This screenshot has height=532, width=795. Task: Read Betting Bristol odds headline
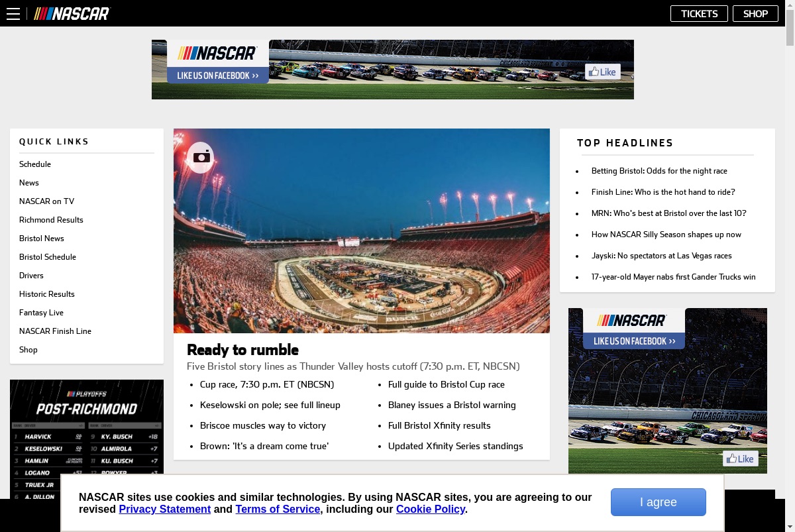click(659, 171)
